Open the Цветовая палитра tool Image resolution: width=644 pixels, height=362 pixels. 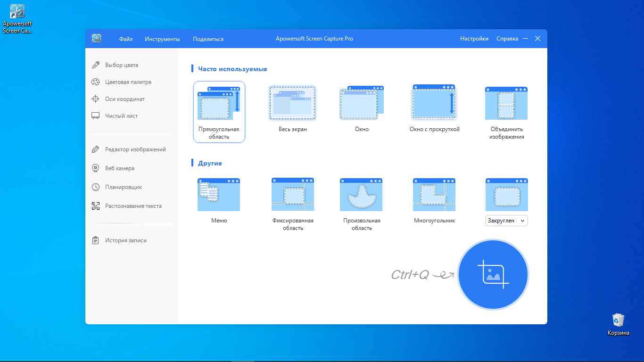click(x=128, y=82)
